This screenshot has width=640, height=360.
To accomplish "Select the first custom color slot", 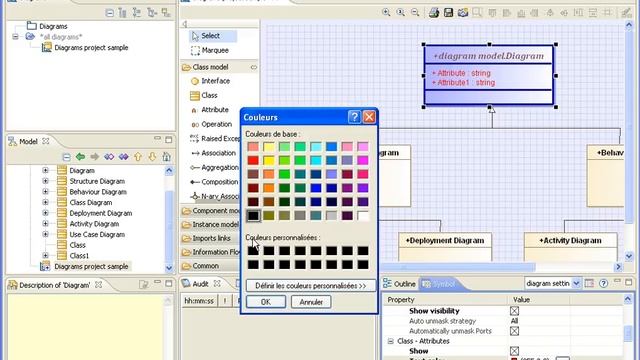I will click(253, 251).
